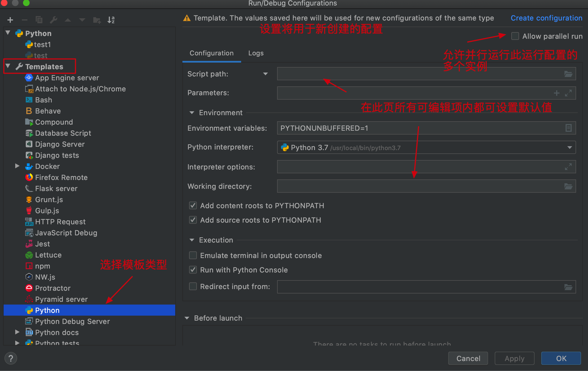Open the Script path type dropdown
Image resolution: width=588 pixels, height=371 pixels.
tap(265, 74)
